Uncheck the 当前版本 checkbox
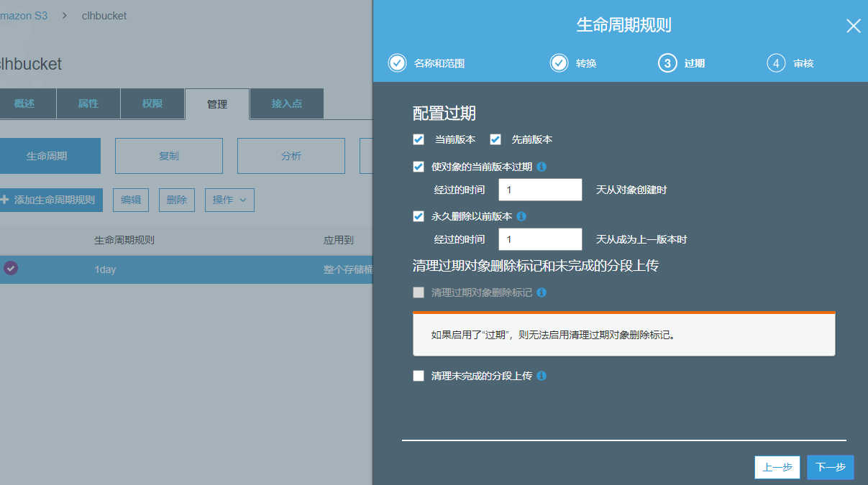Viewport: 868px width, 485px height. tap(418, 139)
